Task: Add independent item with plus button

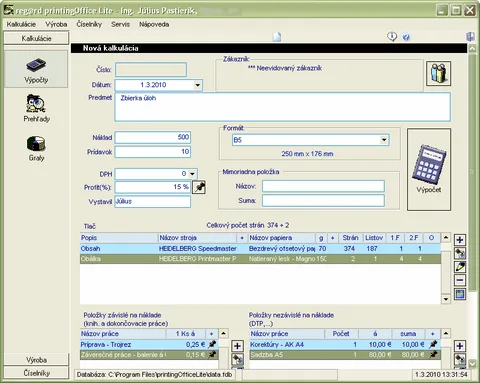Action: [x=460, y=346]
